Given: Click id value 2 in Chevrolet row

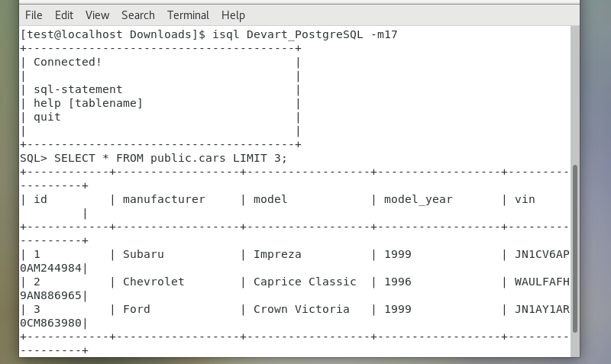Looking at the screenshot, I should tap(37, 282).
